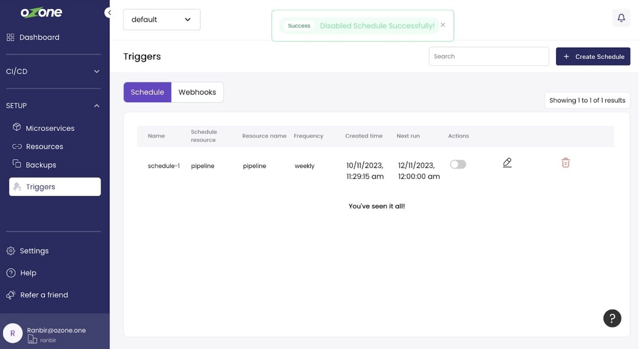The height and width of the screenshot is (349, 644).
Task: Click the Create Schedule button
Action: [593, 57]
